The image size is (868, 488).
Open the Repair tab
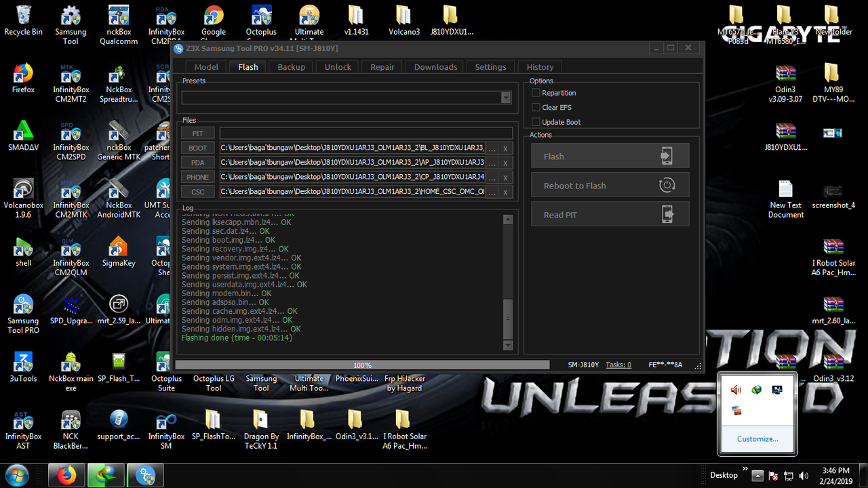tap(382, 67)
